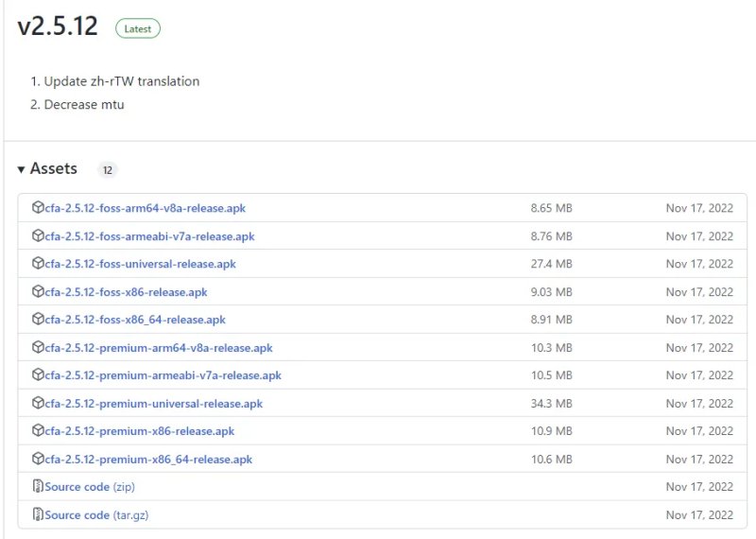Screen dimensions: 756x539
Task: Download cfa-2.5.12-premium-x86_64-release.apk
Action: tap(148, 460)
